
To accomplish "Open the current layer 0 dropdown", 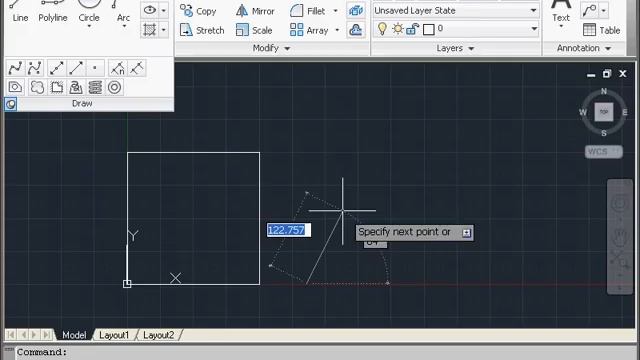I will pyautogui.click(x=534, y=29).
